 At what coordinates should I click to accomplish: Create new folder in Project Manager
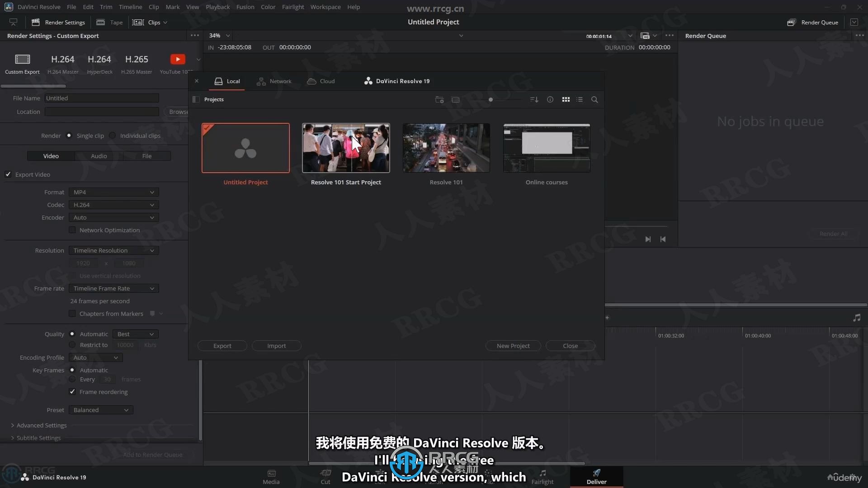tap(439, 99)
